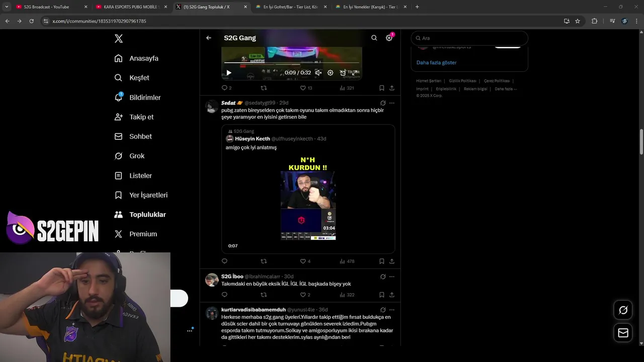
Task: View analytics showing 478 views
Action: click(x=347, y=261)
